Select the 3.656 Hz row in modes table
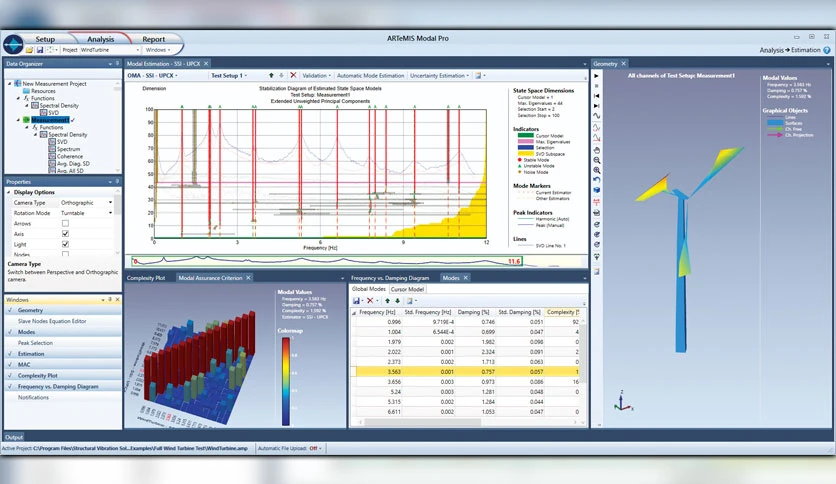 point(468,382)
